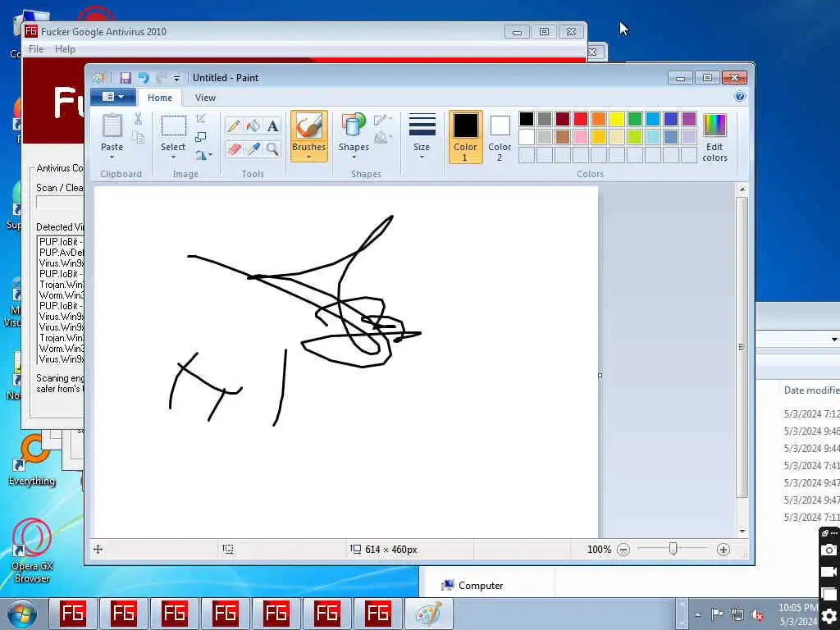Select the Fill with color bucket tool

click(253, 126)
